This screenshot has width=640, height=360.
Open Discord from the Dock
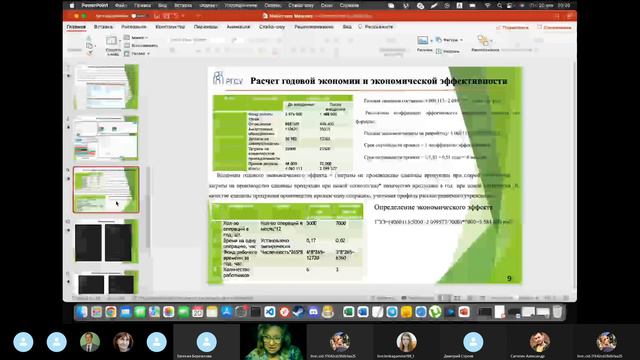[313, 312]
